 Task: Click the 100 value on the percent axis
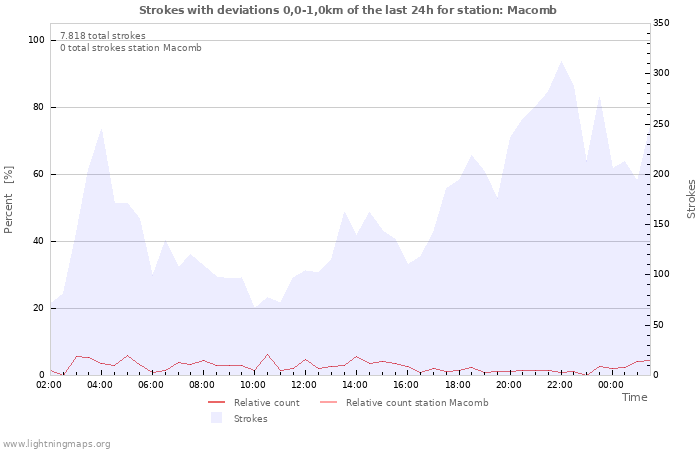tap(36, 40)
